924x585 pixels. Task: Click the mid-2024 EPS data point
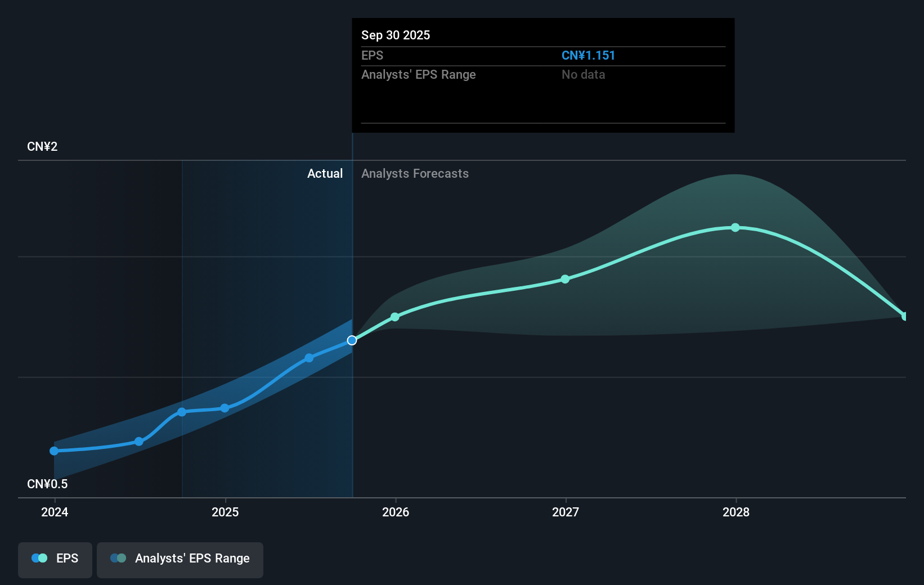pyautogui.click(x=139, y=442)
